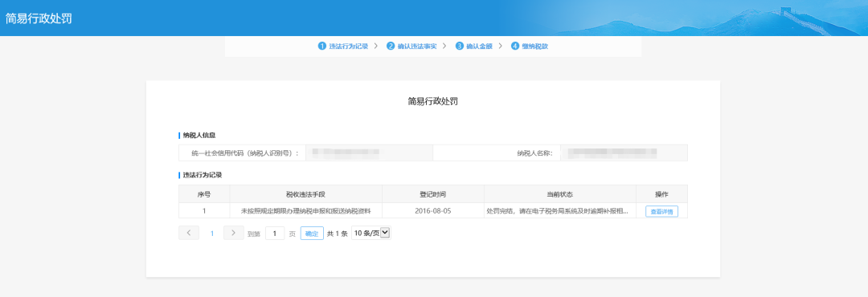Go to previous page arrow
The width and height of the screenshot is (868, 297).
189,233
